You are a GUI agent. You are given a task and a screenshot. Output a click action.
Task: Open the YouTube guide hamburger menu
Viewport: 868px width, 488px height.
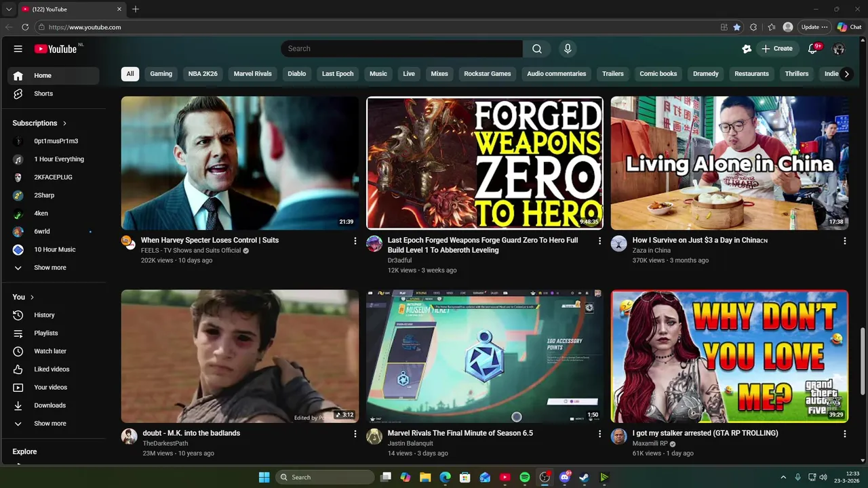click(18, 49)
